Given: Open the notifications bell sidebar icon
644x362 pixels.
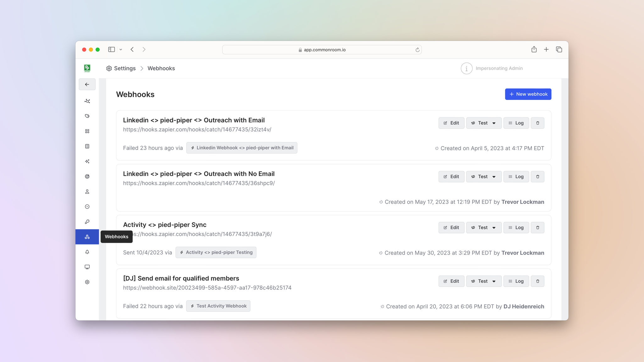Looking at the screenshot, I should pos(87,252).
